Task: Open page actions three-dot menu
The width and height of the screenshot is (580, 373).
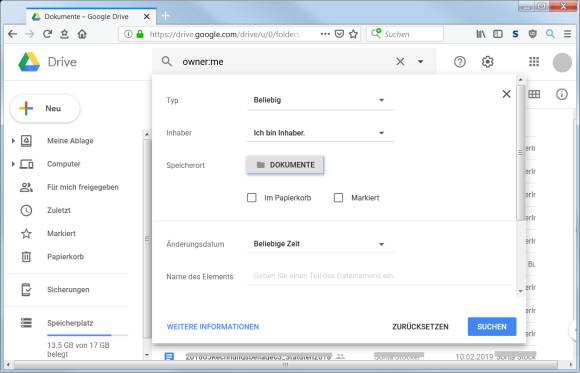Action: [x=325, y=34]
